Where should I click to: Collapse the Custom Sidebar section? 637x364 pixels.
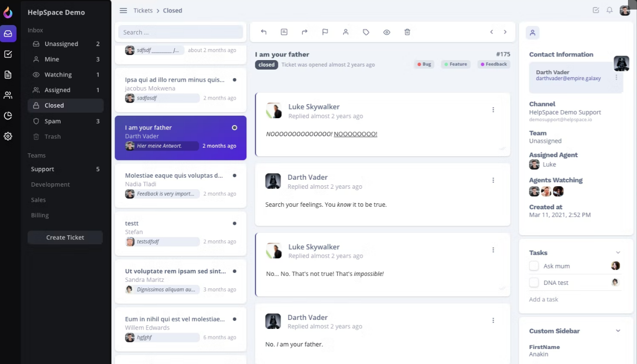618,330
